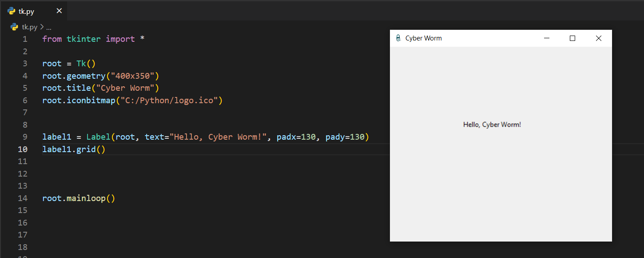Click the "Hello, Cyber Worm!" label
This screenshot has width=644, height=258.
pyautogui.click(x=492, y=125)
